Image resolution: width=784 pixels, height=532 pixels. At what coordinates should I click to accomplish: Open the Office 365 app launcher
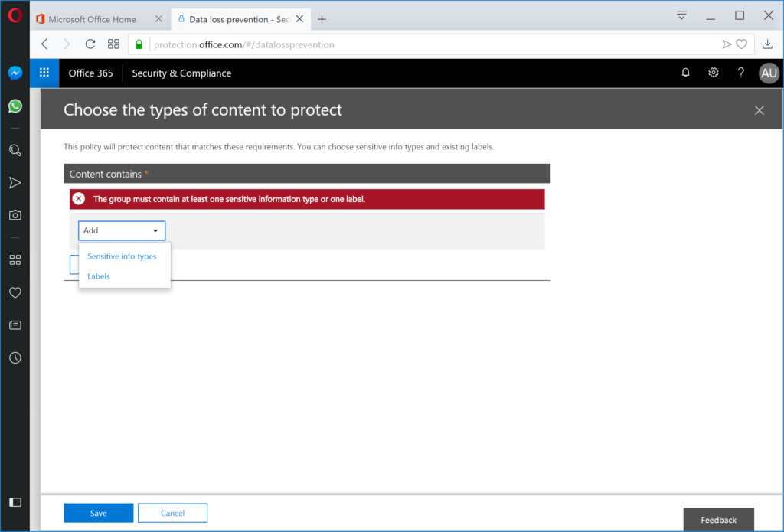pos(44,73)
